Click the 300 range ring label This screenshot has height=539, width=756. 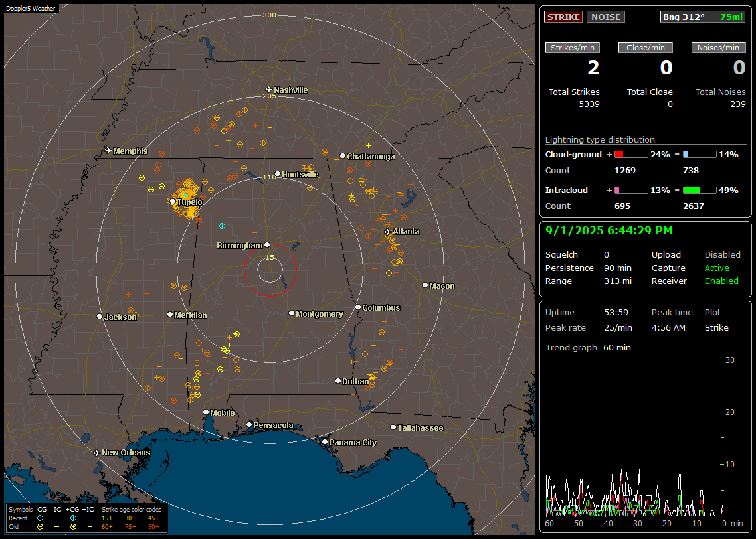[269, 15]
